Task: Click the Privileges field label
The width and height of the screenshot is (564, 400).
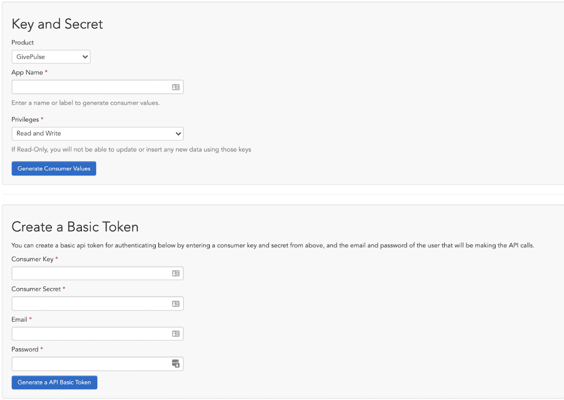Action: click(25, 119)
